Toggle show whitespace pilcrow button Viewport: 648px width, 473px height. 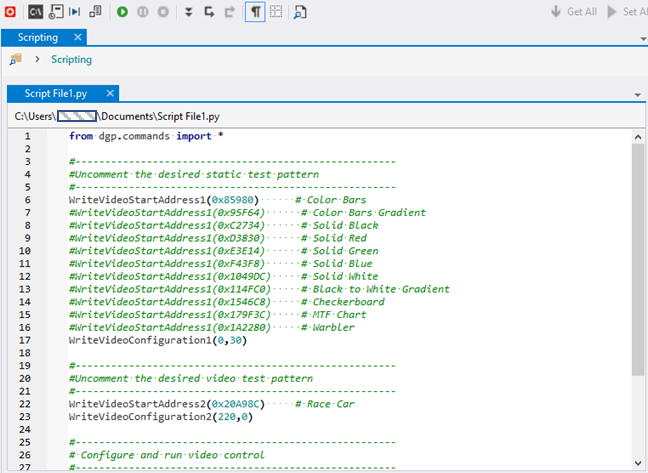[256, 12]
